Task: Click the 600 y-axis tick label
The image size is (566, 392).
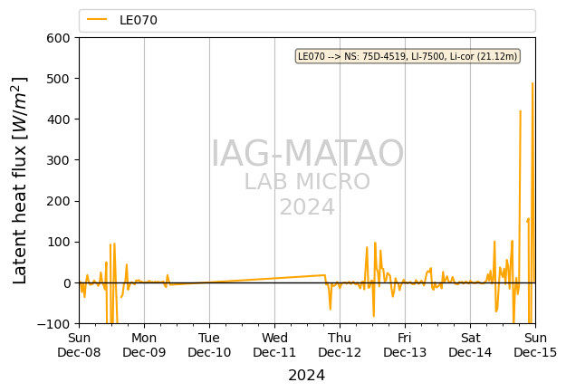Action: click(58, 38)
